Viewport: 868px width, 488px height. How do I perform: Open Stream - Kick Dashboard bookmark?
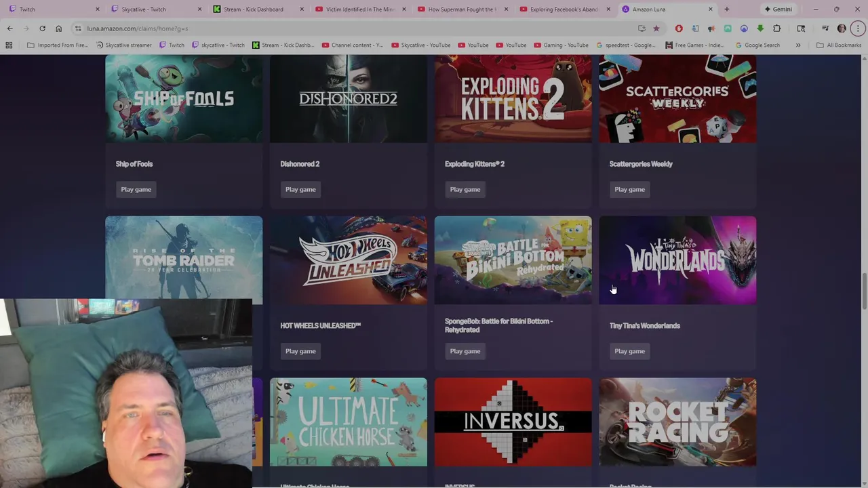click(x=283, y=45)
